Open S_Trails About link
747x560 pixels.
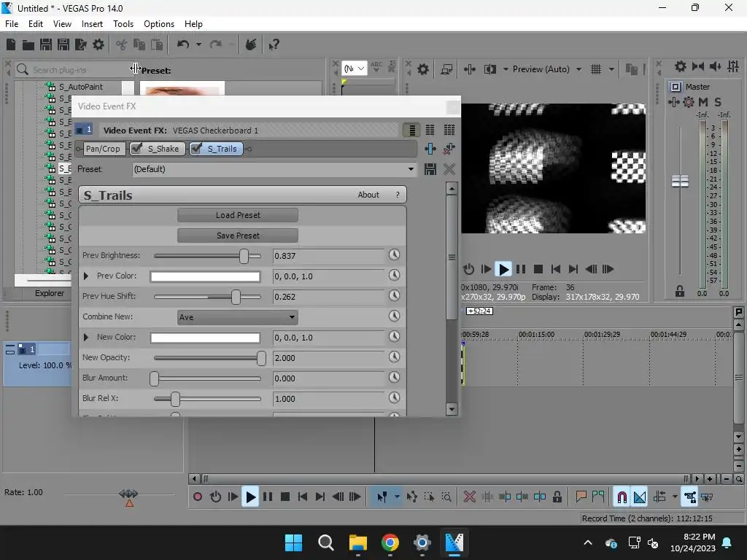(x=368, y=195)
